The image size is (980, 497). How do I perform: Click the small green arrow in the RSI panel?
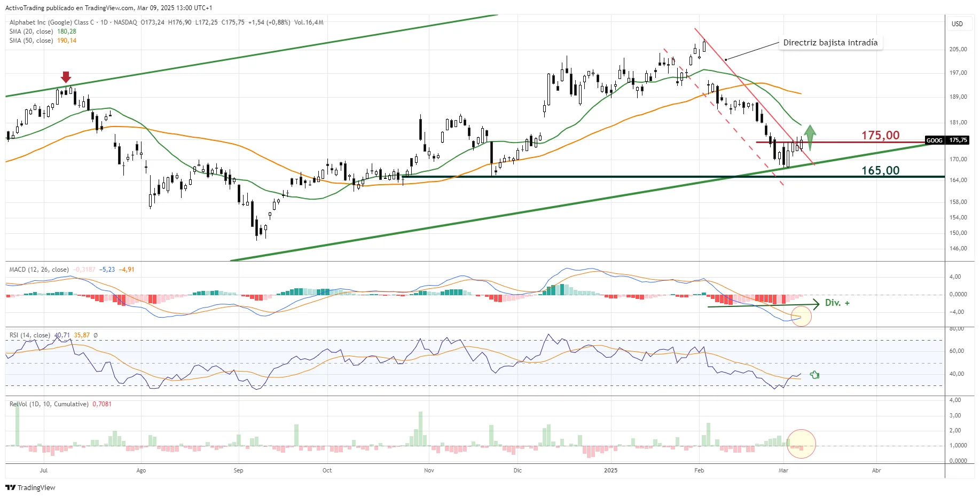tap(814, 375)
